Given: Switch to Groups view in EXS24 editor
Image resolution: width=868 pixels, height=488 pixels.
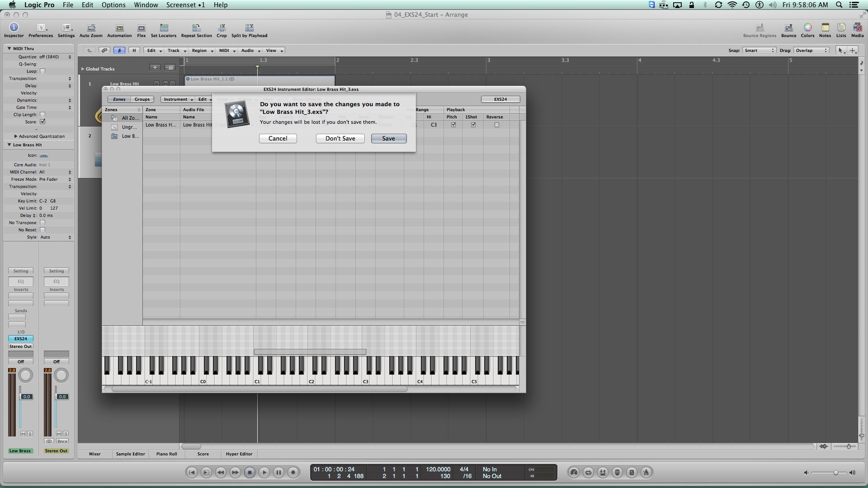Looking at the screenshot, I should tap(142, 99).
